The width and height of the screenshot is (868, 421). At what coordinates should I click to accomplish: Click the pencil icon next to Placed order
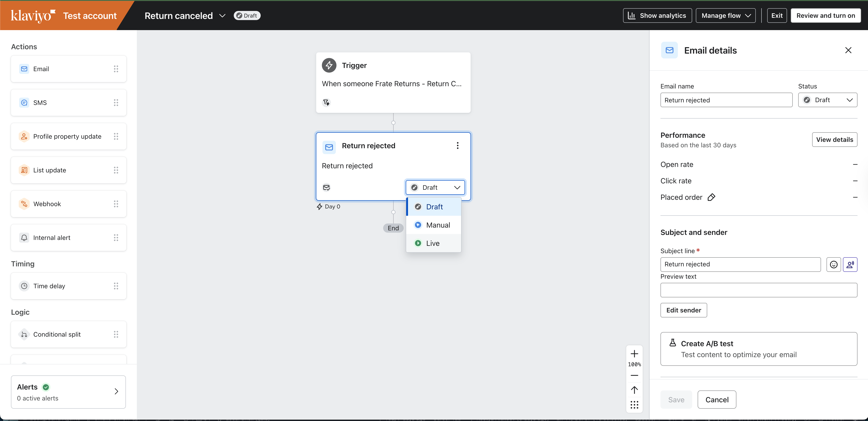pos(711,197)
